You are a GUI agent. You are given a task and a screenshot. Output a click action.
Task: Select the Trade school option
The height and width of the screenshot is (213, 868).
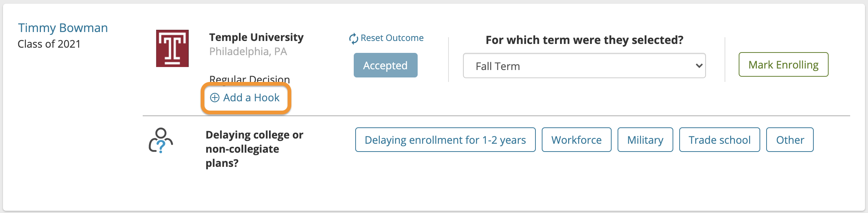coord(719,140)
